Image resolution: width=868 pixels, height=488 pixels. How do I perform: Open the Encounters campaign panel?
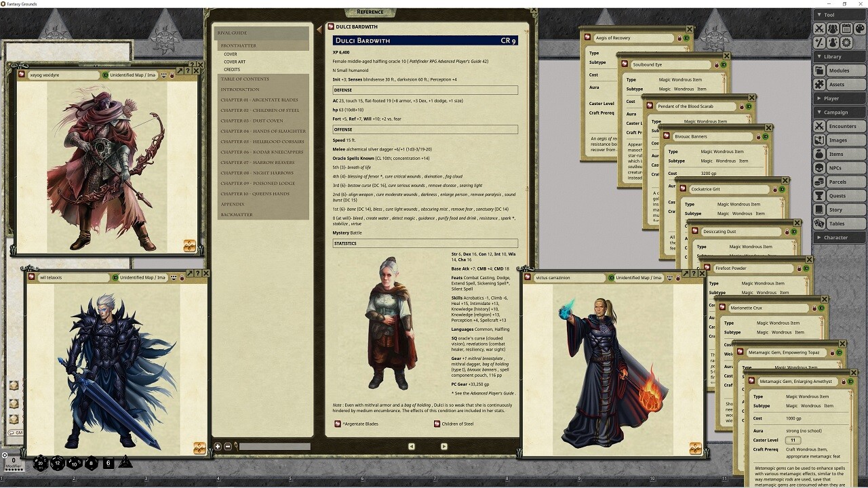click(x=843, y=126)
